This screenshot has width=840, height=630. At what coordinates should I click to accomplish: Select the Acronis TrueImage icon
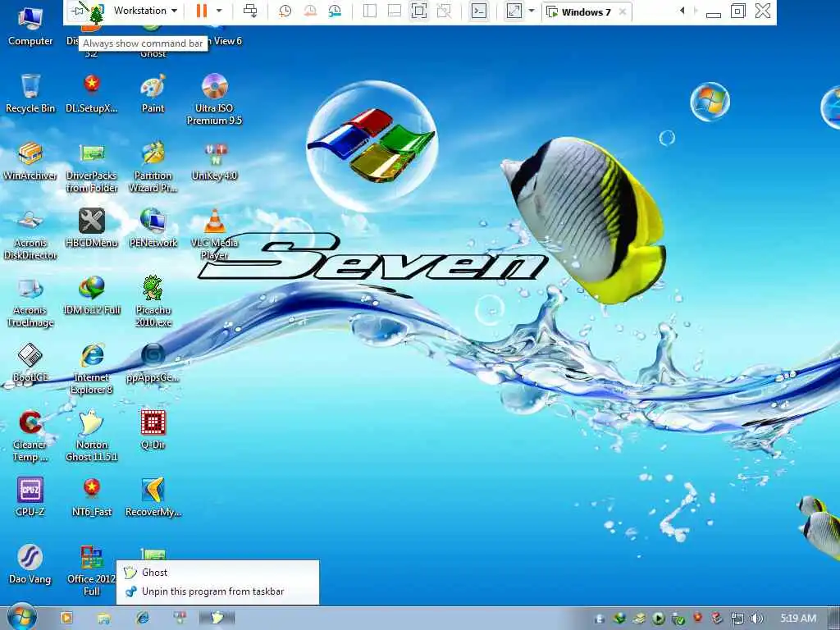(30, 302)
